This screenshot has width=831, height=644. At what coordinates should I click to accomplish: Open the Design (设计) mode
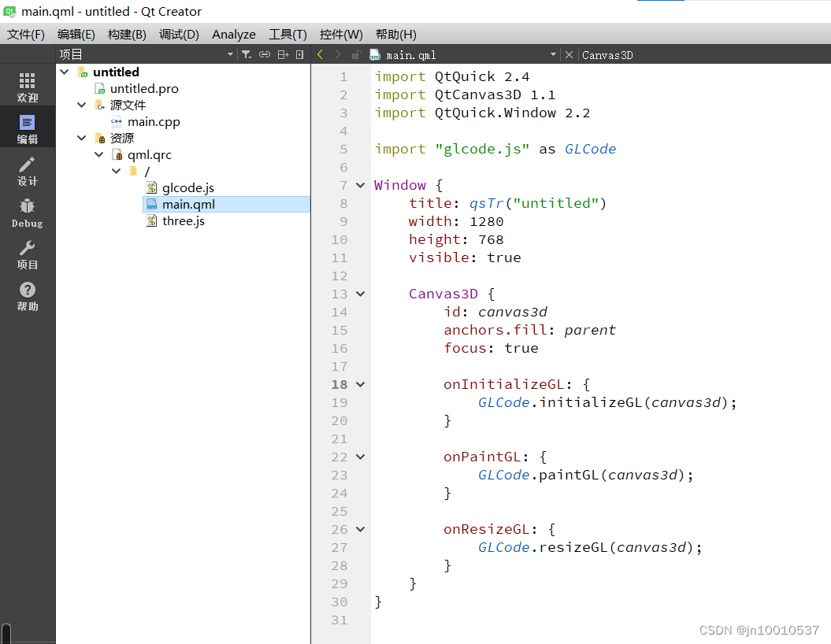[27, 171]
